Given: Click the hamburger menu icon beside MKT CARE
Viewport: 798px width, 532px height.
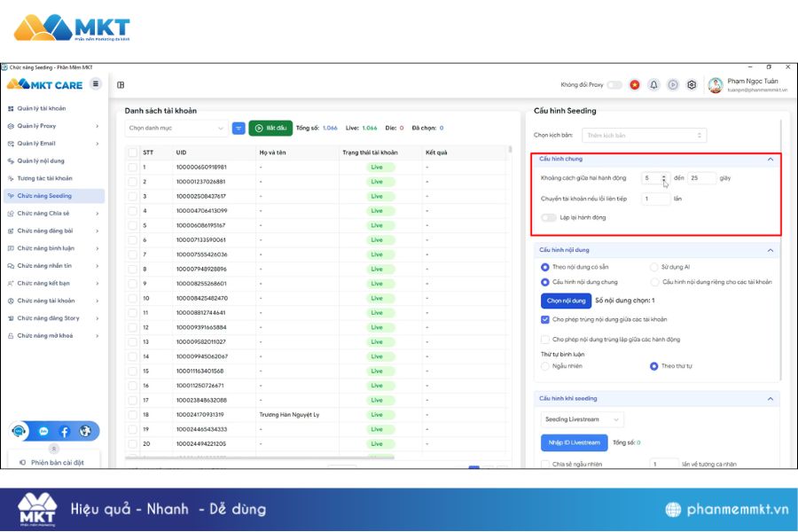Looking at the screenshot, I should 96,84.
